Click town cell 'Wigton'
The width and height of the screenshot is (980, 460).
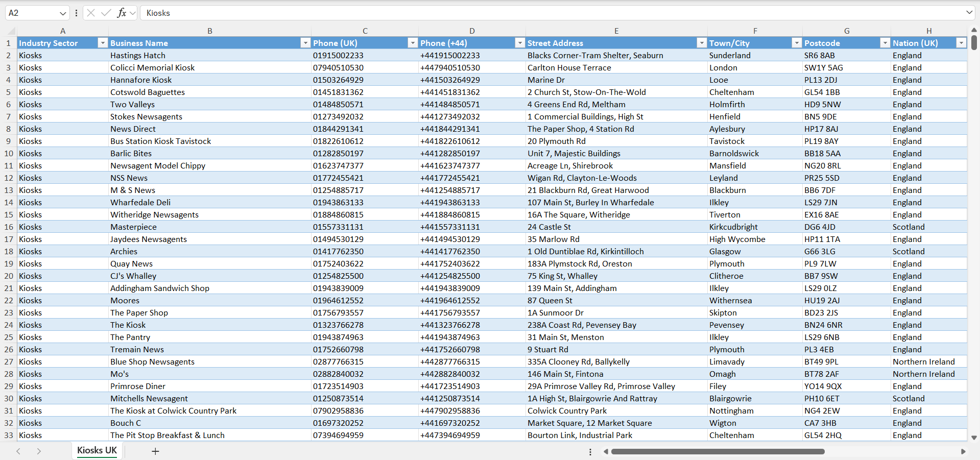pos(755,423)
